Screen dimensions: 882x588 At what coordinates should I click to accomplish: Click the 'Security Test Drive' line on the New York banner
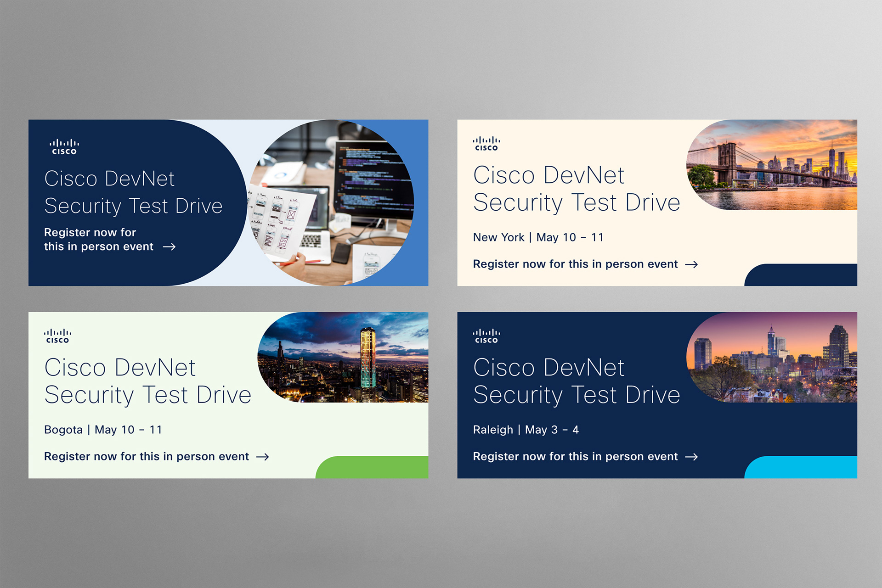coord(577,203)
